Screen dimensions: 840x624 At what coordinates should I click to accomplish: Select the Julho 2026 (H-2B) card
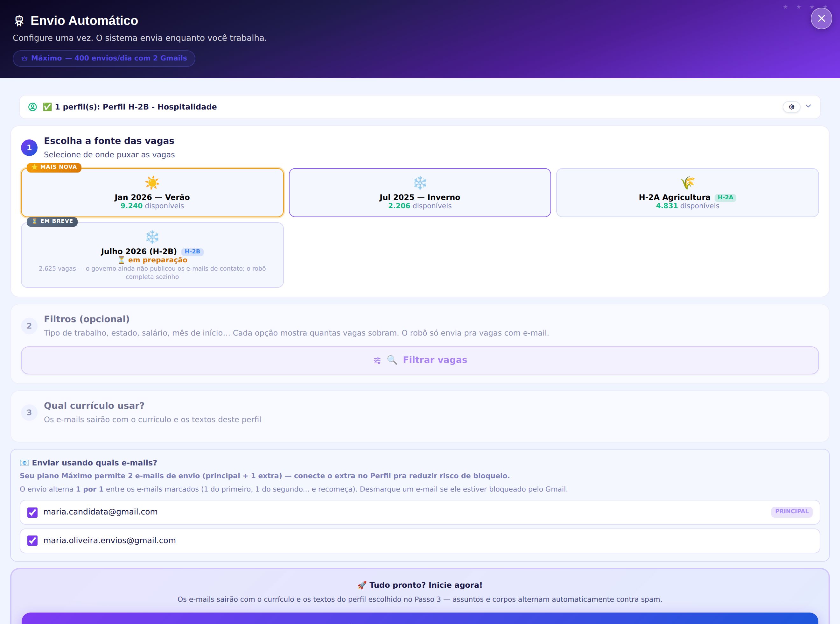click(x=152, y=255)
